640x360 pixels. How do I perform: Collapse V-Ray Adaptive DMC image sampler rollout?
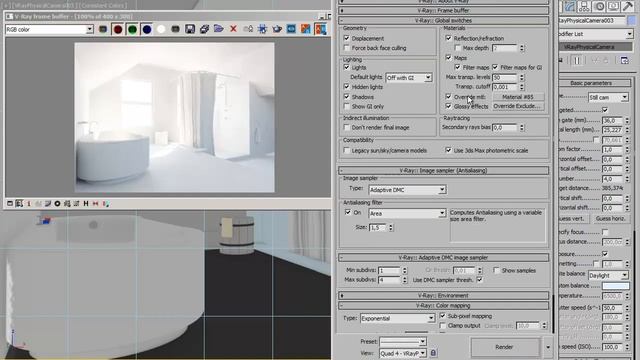point(444,258)
